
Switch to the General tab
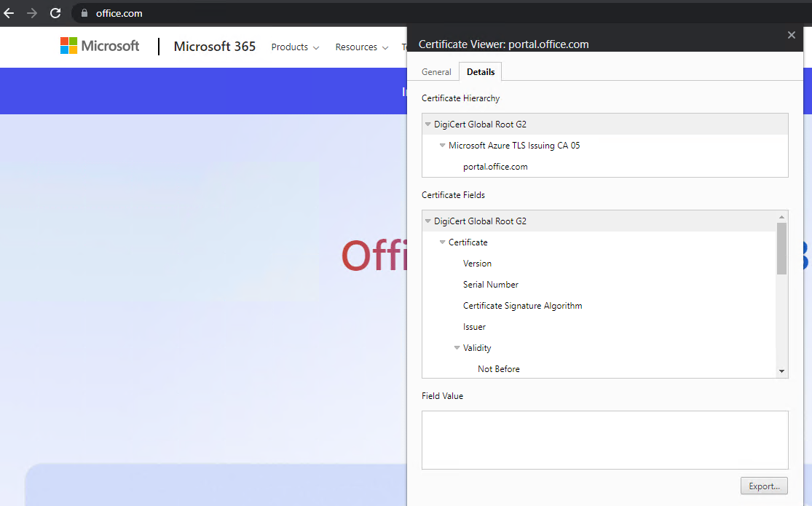pyautogui.click(x=436, y=72)
